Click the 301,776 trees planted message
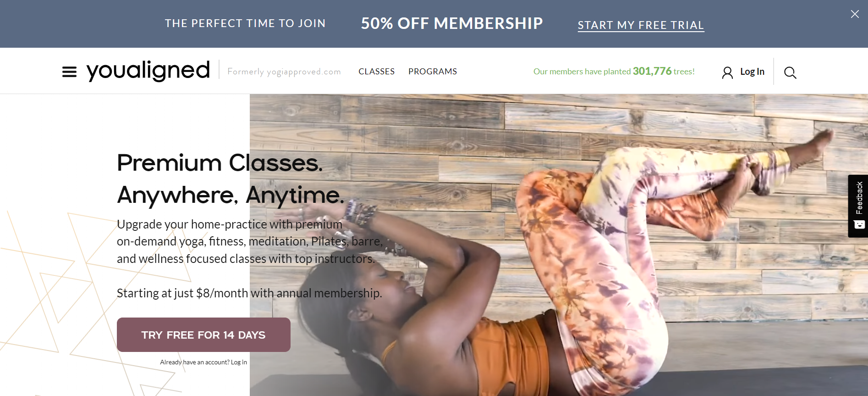The height and width of the screenshot is (396, 868). (614, 71)
